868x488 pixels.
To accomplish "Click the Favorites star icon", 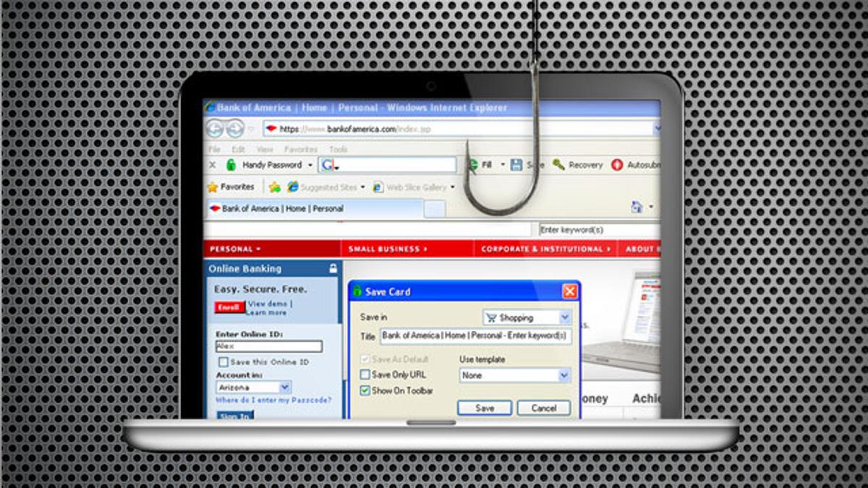I will 213,187.
